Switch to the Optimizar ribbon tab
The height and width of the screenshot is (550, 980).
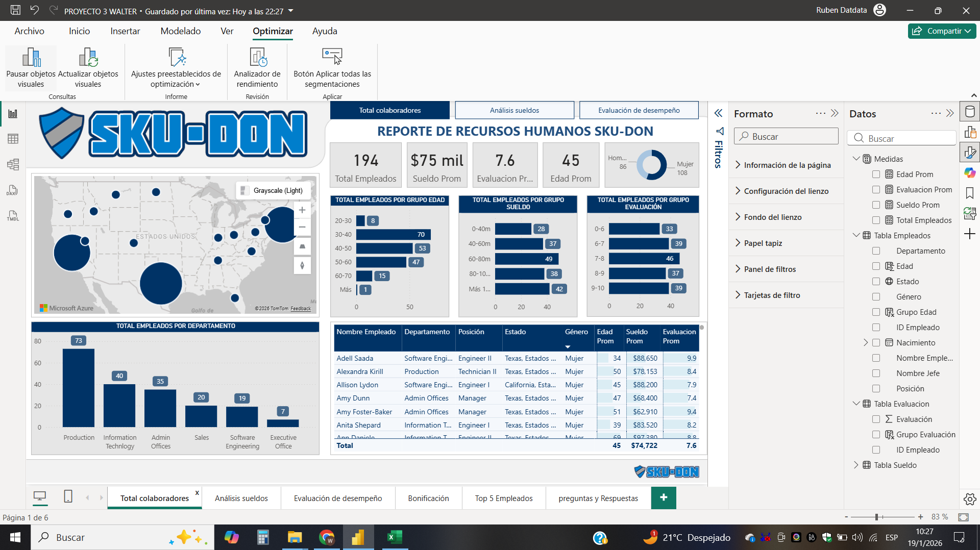tap(273, 31)
